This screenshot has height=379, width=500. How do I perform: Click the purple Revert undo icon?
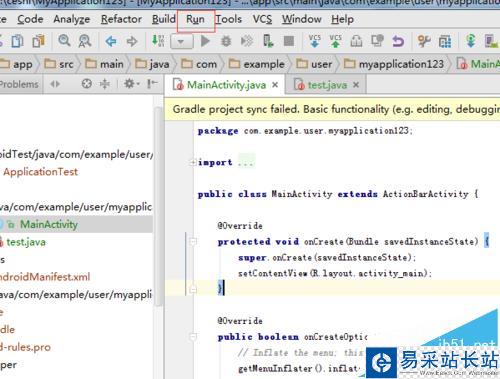click(398, 41)
